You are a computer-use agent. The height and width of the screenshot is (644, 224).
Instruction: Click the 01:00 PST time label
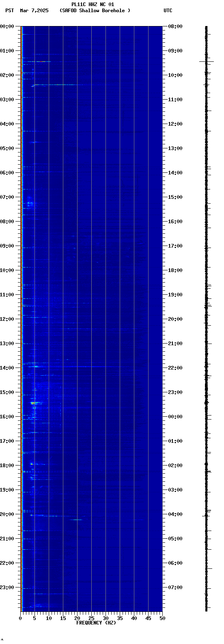pyautogui.click(x=7, y=51)
